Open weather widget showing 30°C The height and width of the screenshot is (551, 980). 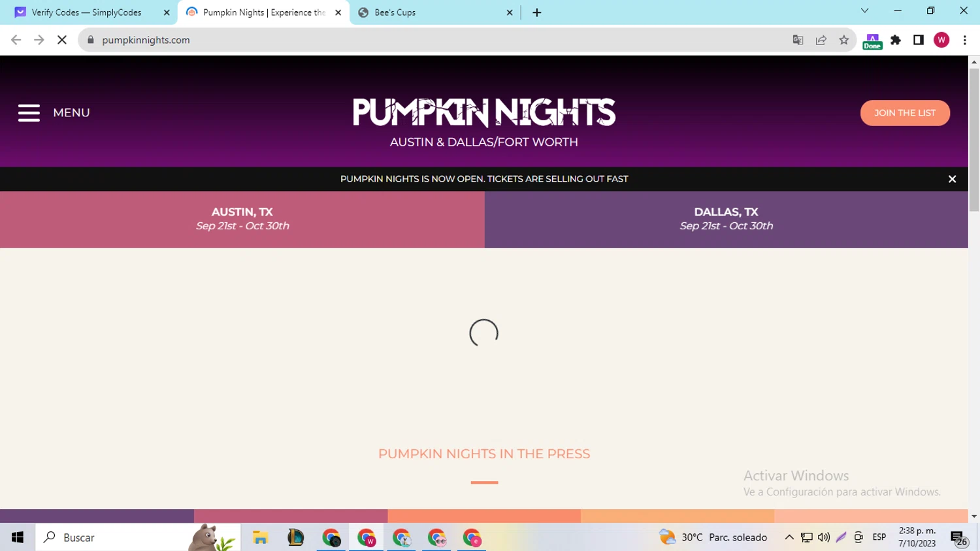click(x=713, y=537)
